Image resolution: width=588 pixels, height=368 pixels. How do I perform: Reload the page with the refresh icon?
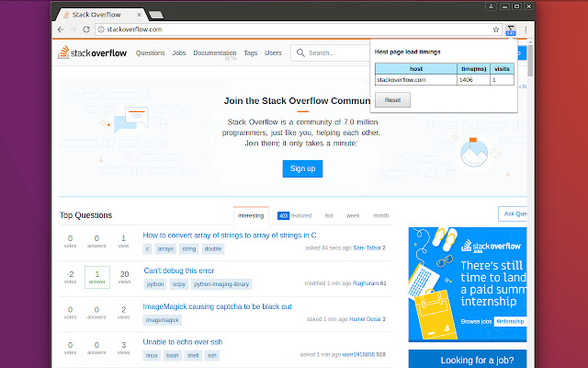click(x=86, y=29)
